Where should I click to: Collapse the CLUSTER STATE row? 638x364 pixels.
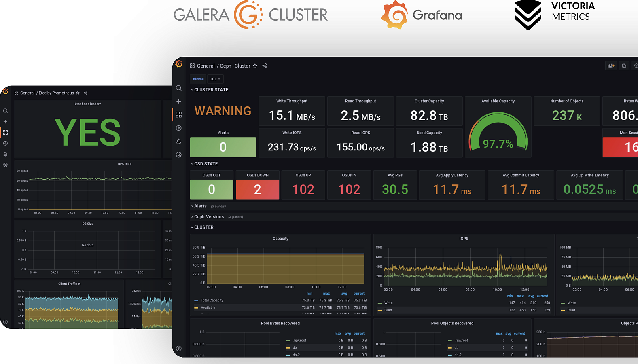(210, 90)
